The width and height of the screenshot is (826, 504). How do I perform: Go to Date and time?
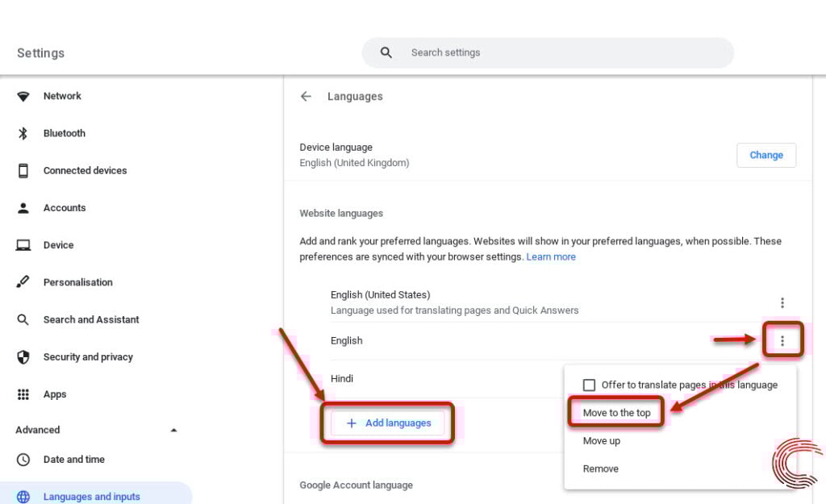[x=73, y=460]
